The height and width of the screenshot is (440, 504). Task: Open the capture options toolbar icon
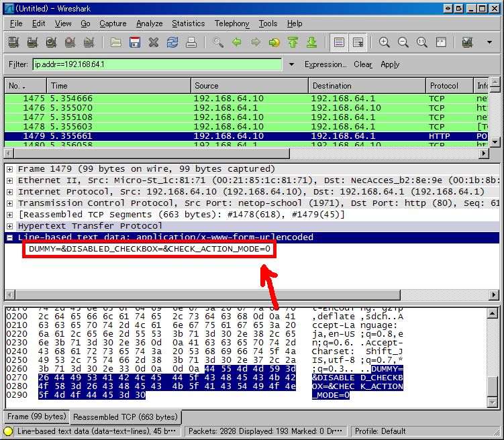coord(32,42)
